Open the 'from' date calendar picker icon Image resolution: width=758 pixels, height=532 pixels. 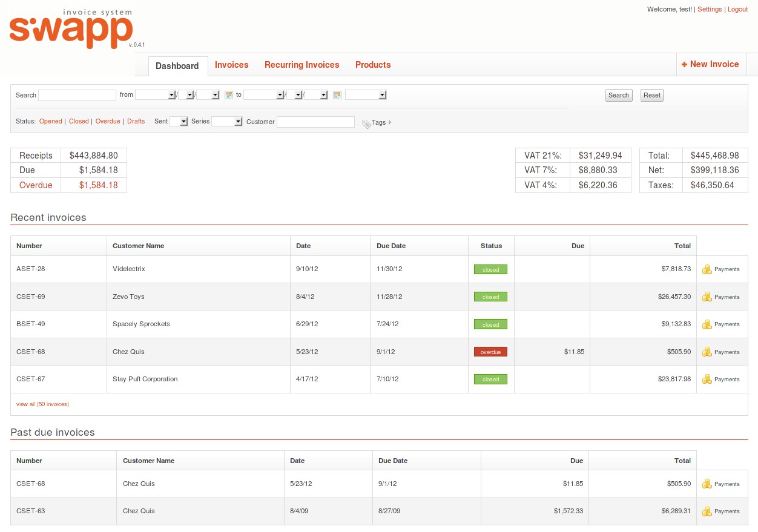click(229, 95)
